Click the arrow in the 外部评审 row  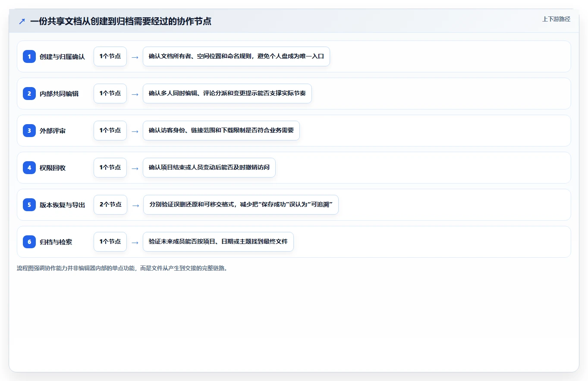click(135, 131)
